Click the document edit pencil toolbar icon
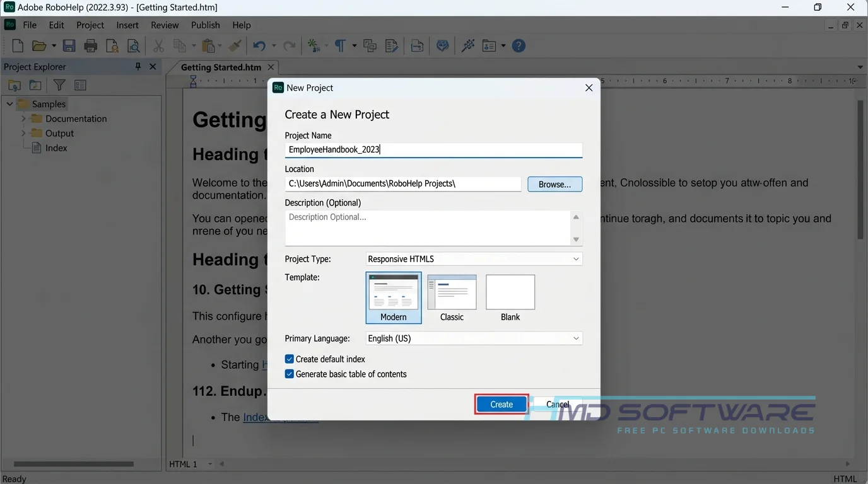The height and width of the screenshot is (484, 868). point(392,46)
